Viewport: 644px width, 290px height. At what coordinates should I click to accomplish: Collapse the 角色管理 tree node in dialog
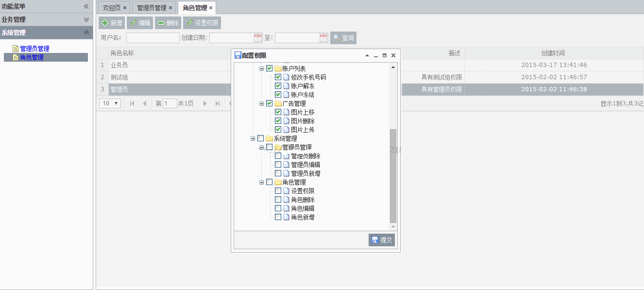[261, 182]
